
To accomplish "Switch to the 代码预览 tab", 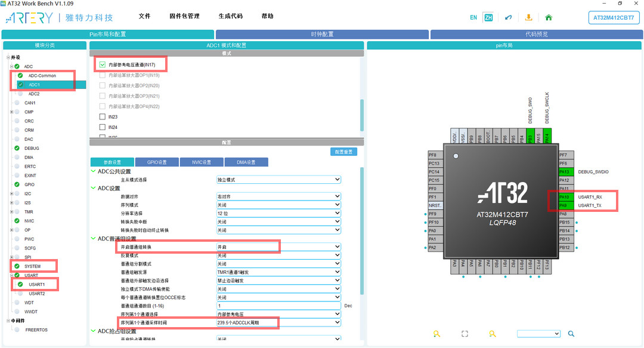I will click(x=536, y=34).
